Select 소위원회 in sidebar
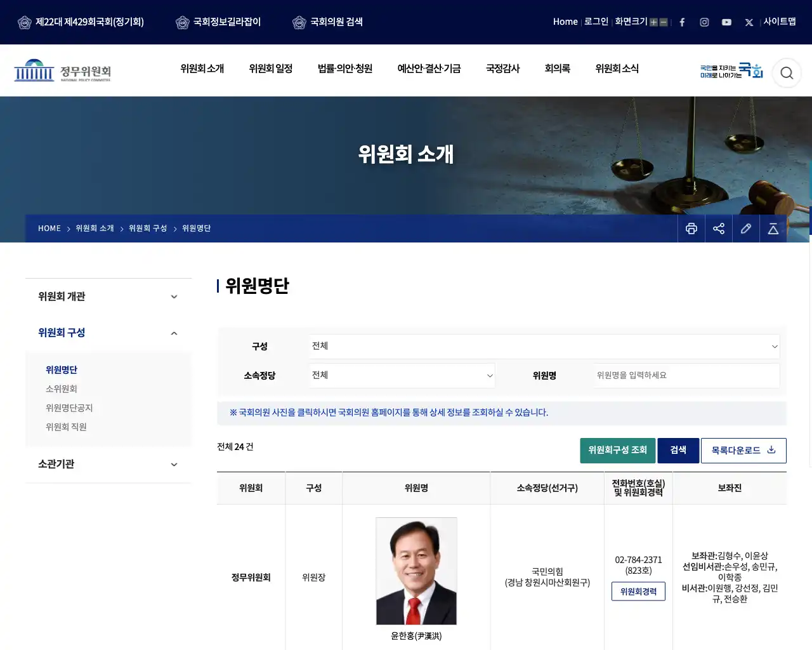812x650 pixels. tap(62, 389)
